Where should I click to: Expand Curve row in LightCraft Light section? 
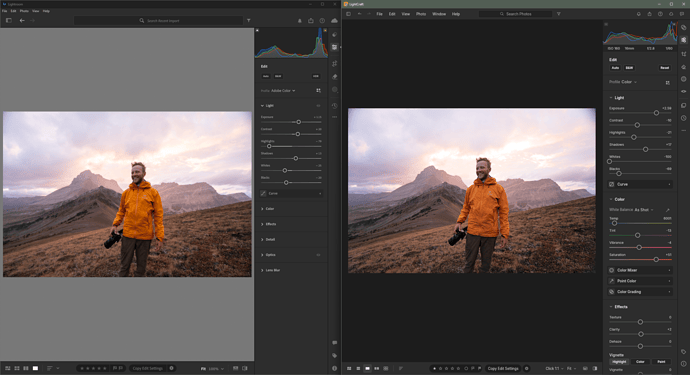[640, 184]
